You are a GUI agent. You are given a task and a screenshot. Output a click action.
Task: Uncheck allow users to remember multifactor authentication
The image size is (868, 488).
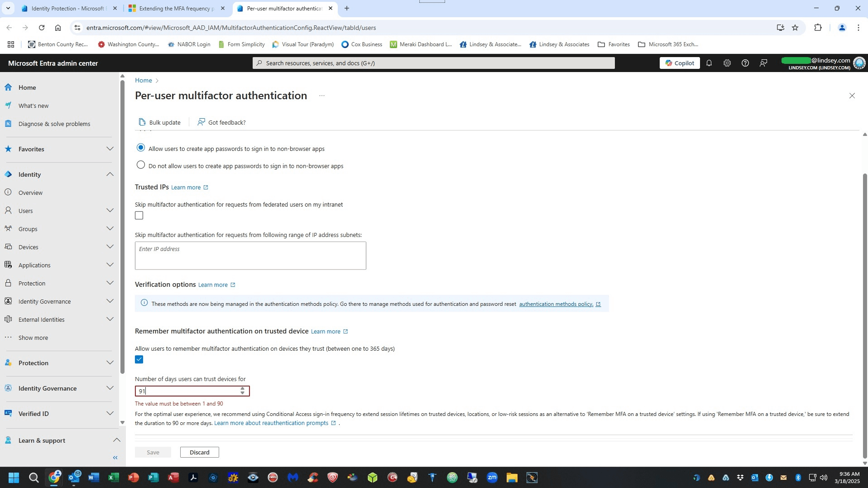pyautogui.click(x=139, y=359)
